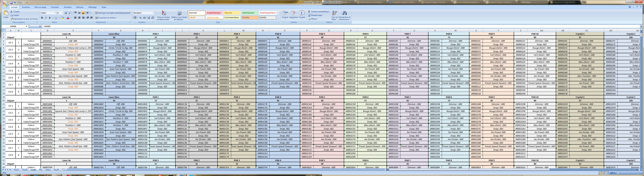Viewport: 644px width, 176px height.
Task: Toggle italic I formatting button
Action: point(46,18)
